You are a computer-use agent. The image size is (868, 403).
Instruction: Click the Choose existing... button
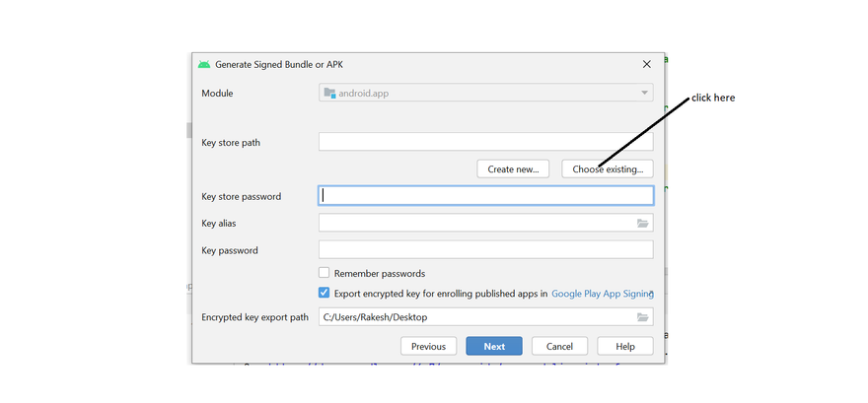coord(607,168)
